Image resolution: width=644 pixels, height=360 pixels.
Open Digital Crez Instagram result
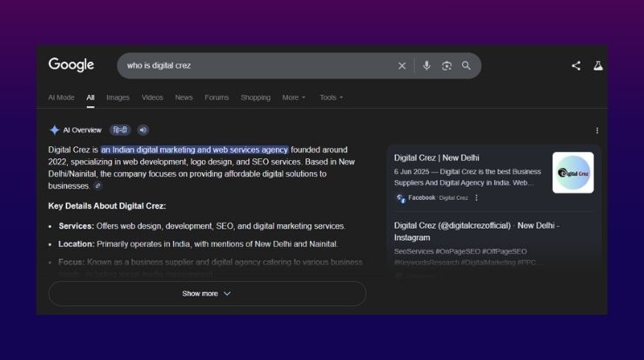pos(476,231)
